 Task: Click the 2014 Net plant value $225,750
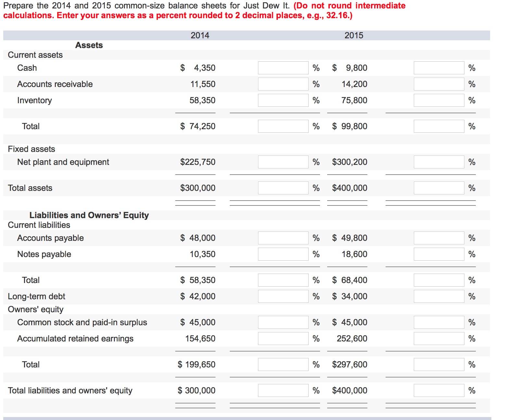(198, 162)
